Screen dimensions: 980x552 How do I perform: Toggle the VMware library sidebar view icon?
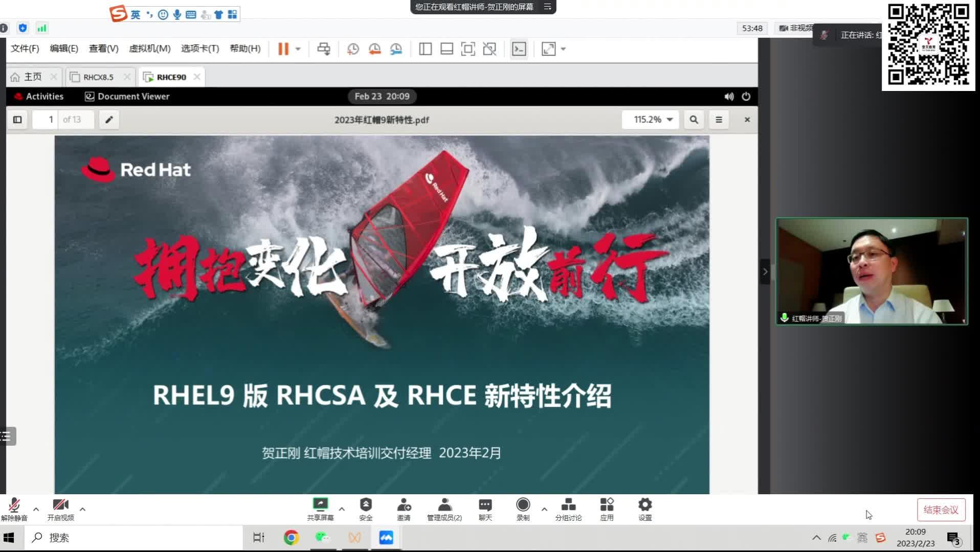pos(426,49)
